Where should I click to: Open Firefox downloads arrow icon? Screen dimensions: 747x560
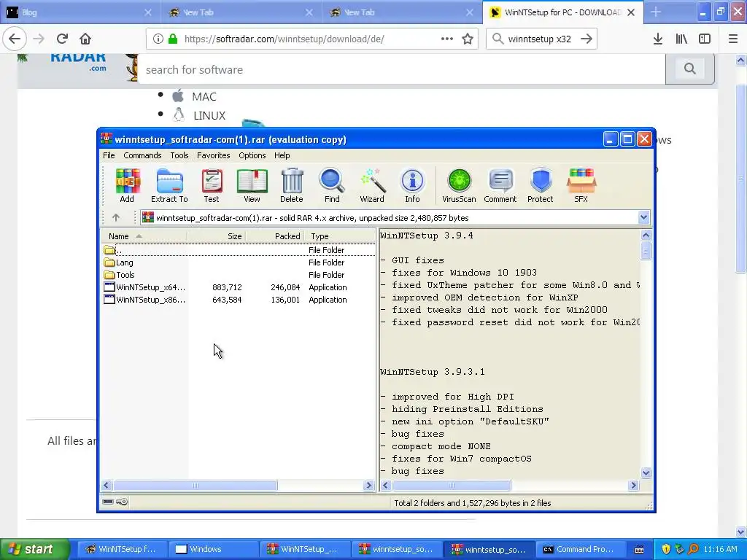tap(658, 39)
